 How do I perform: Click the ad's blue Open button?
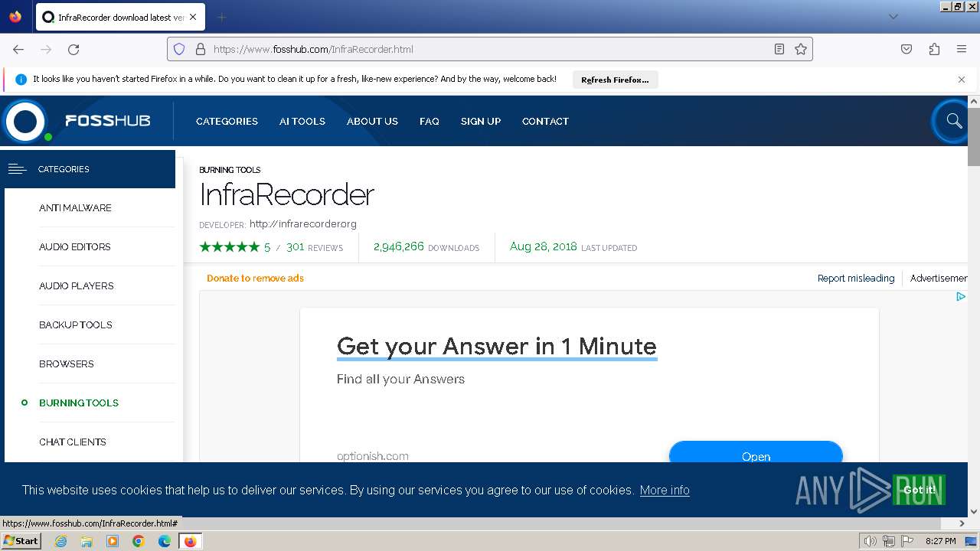(x=756, y=452)
